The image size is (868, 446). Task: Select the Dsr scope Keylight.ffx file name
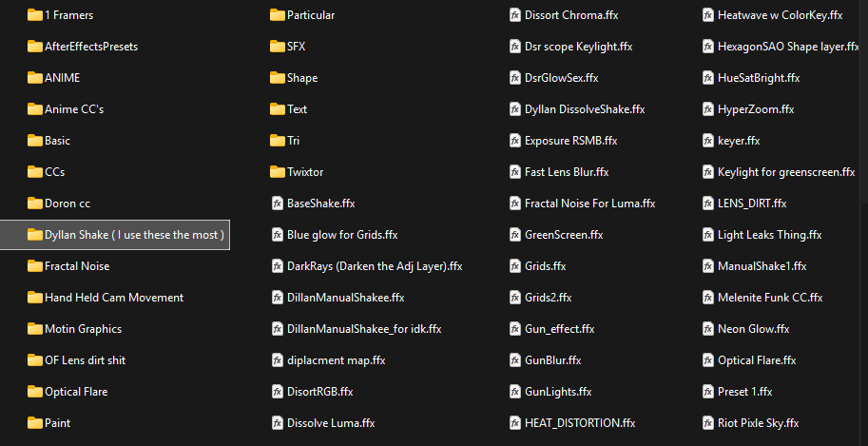tap(578, 47)
